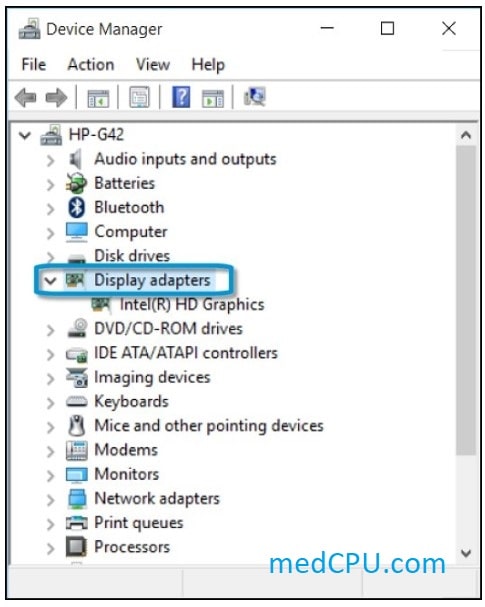Click the Bluetooth icon

(76, 207)
